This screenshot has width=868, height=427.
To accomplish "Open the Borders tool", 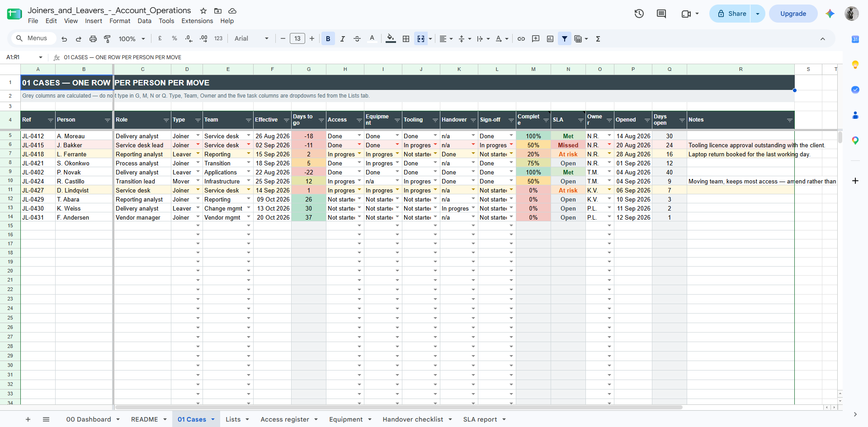I will point(406,39).
